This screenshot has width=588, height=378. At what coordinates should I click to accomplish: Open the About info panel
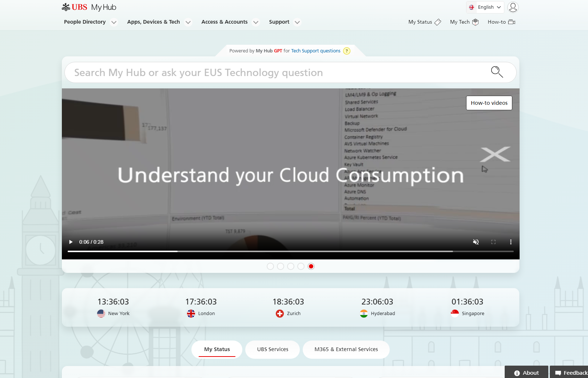click(x=526, y=373)
